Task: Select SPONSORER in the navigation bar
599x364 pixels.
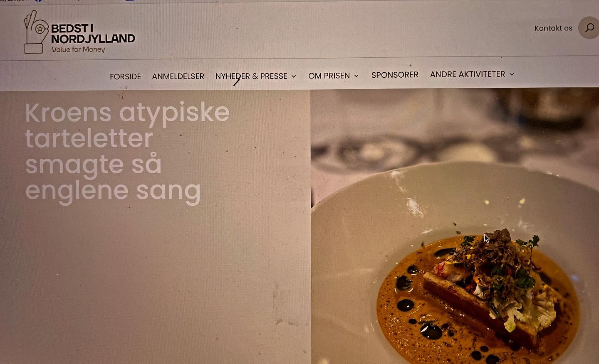Action: [395, 75]
